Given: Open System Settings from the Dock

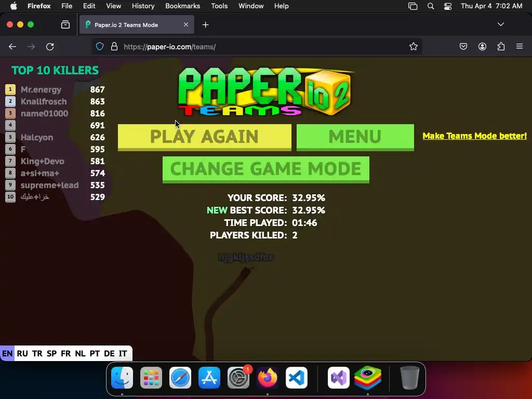Looking at the screenshot, I should 238,378.
